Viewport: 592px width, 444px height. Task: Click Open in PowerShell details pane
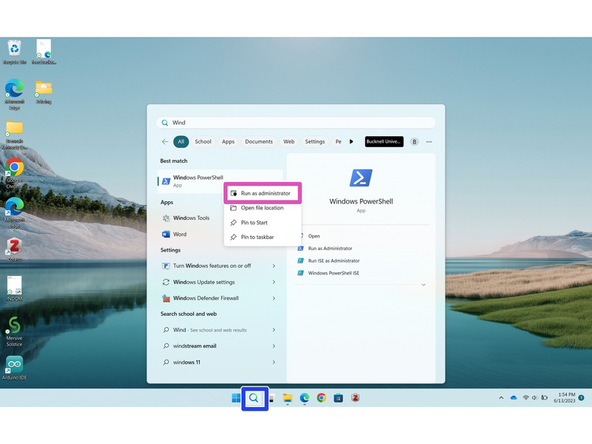[x=314, y=236]
